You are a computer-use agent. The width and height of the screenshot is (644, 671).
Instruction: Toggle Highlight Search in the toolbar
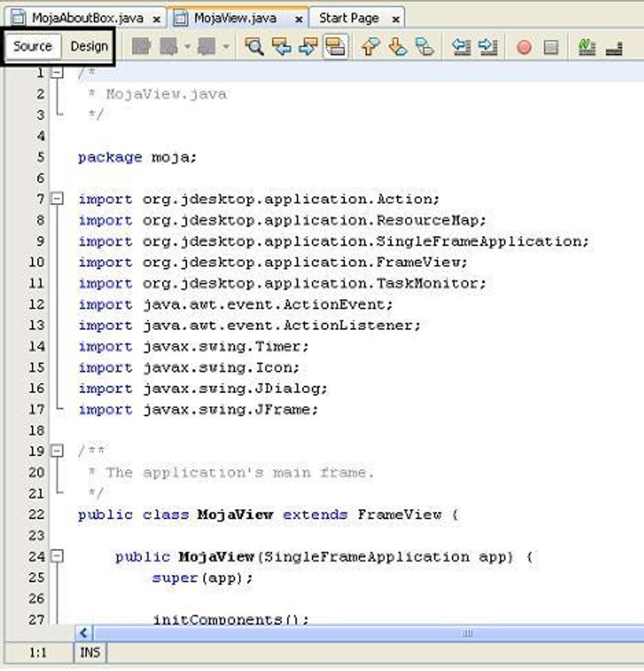tap(336, 46)
